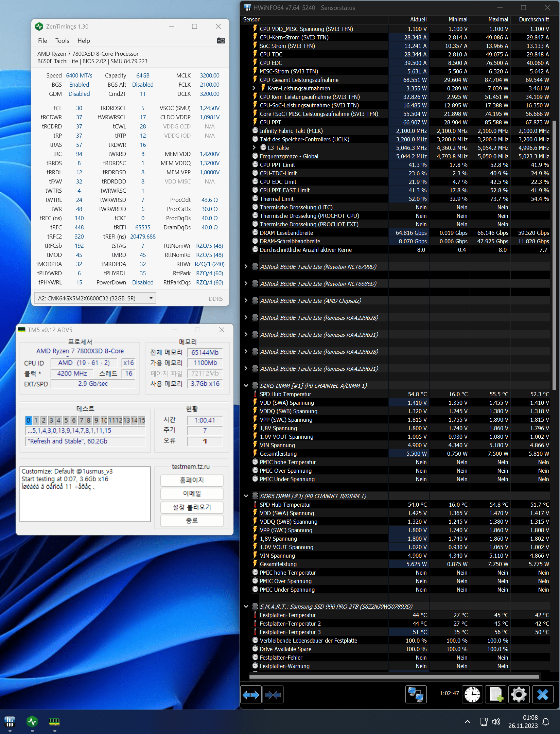Open notifications bell icon in taskbar
Viewport: 560px width, 734px height.
point(546,722)
